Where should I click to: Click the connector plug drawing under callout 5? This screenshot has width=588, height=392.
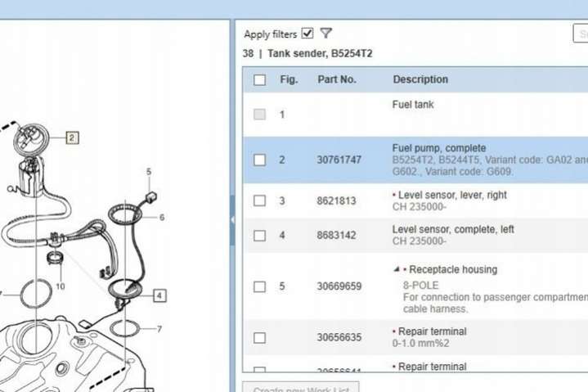pyautogui.click(x=150, y=197)
